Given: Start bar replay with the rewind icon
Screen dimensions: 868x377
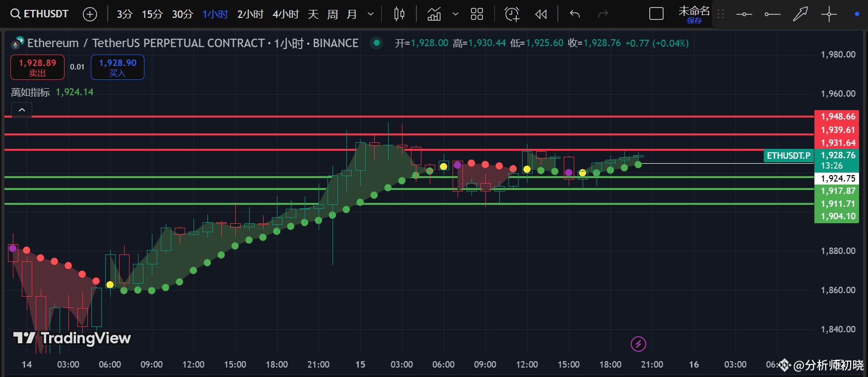Looking at the screenshot, I should pos(541,14).
